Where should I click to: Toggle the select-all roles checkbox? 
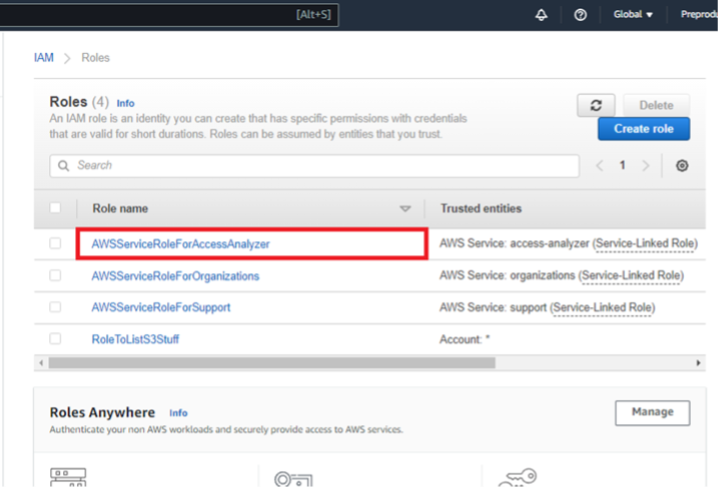[55, 208]
